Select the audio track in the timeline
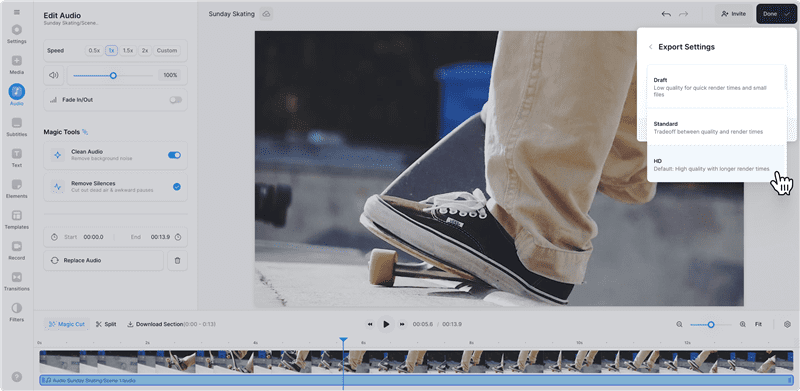Viewport: 800px width, 391px height. coord(416,380)
